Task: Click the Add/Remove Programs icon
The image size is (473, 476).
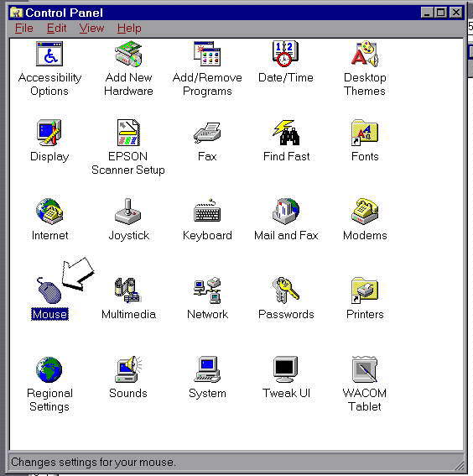Action: [207, 54]
